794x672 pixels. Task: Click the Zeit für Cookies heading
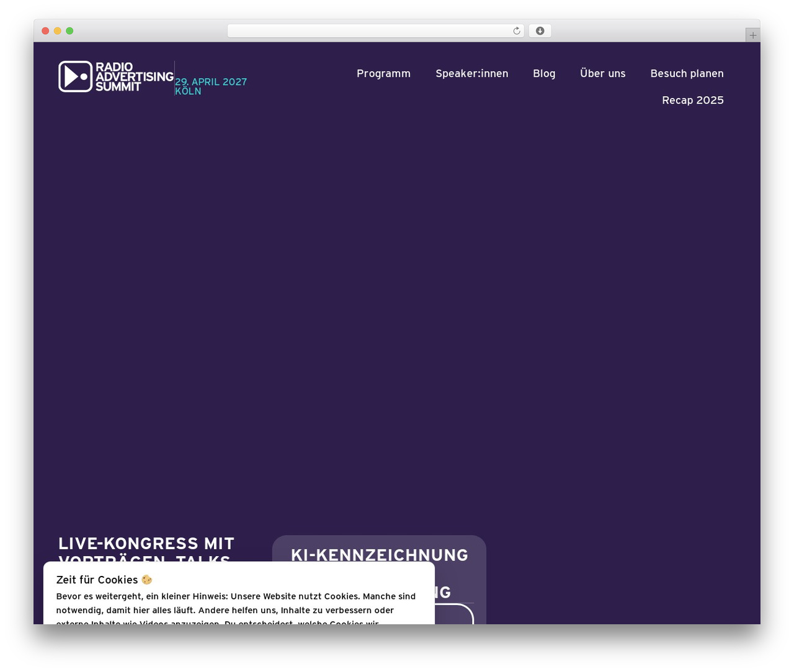point(104,580)
